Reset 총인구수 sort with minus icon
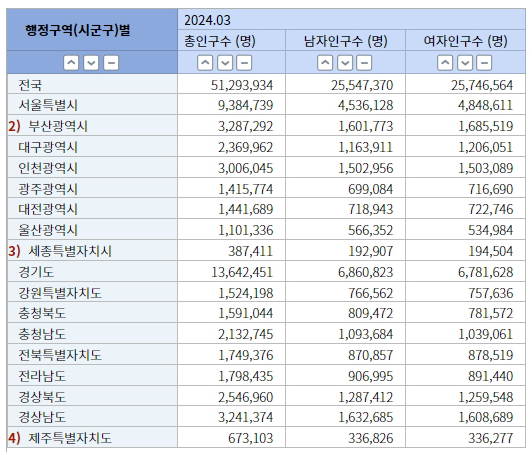This screenshot has width=532, height=452. [x=244, y=63]
